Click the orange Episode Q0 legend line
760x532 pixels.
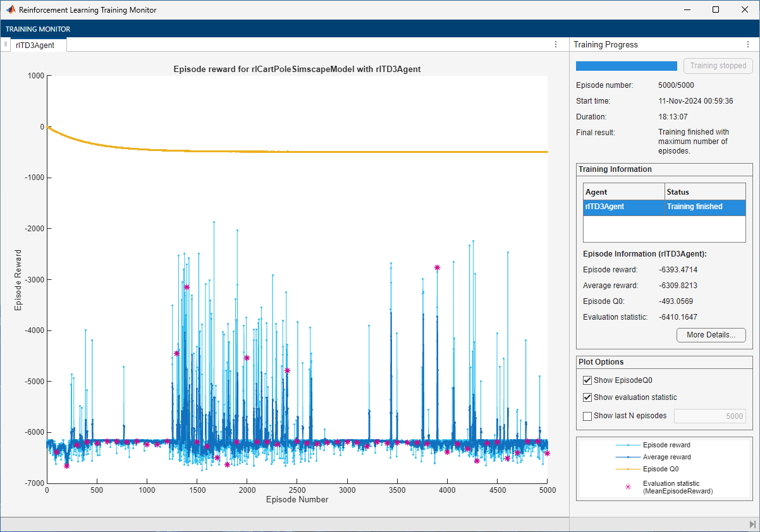[628, 469]
